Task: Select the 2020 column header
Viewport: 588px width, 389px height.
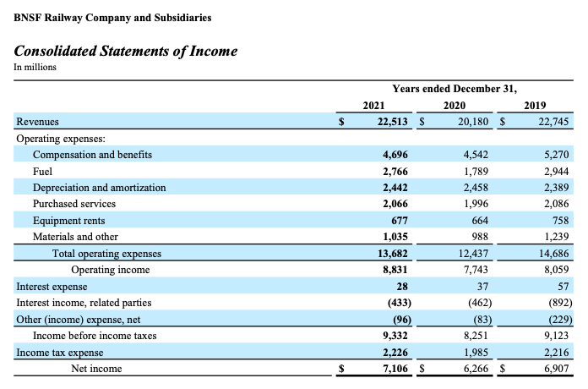Action: click(x=455, y=106)
